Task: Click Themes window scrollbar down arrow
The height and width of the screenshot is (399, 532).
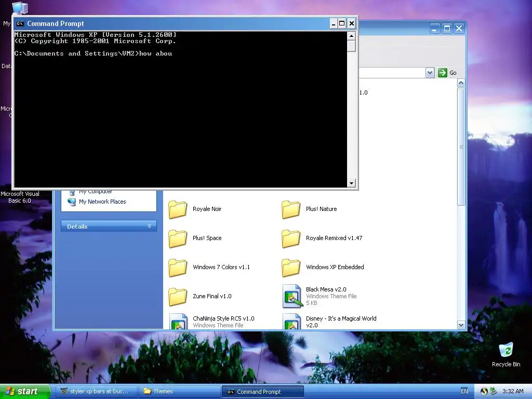Action: (x=461, y=325)
